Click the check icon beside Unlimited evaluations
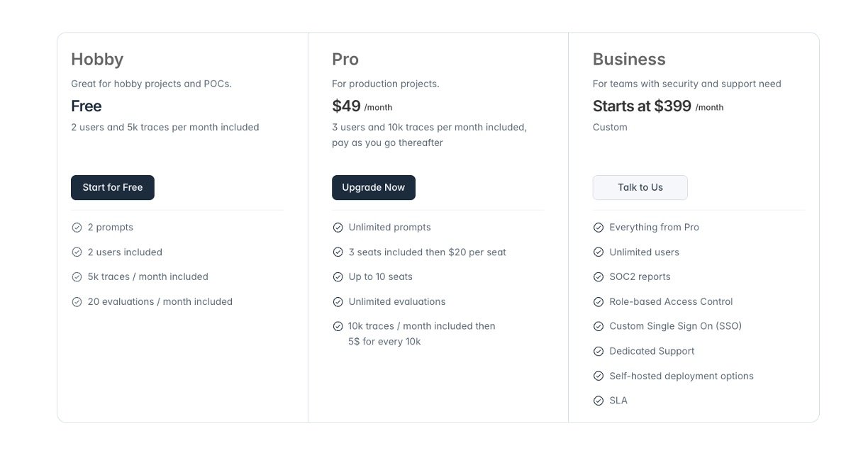 (338, 302)
